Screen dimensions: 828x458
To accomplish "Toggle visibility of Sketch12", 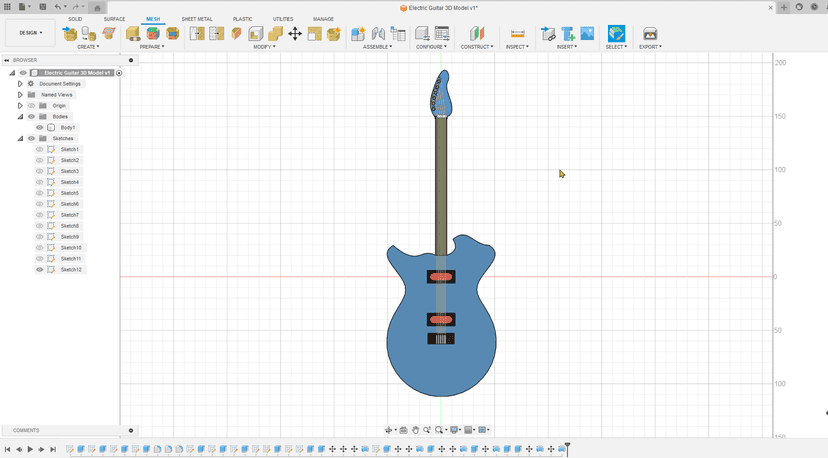I will coord(40,270).
